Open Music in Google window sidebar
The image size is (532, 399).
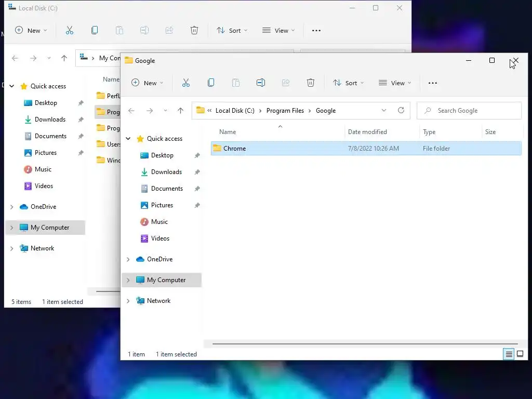pyautogui.click(x=159, y=221)
